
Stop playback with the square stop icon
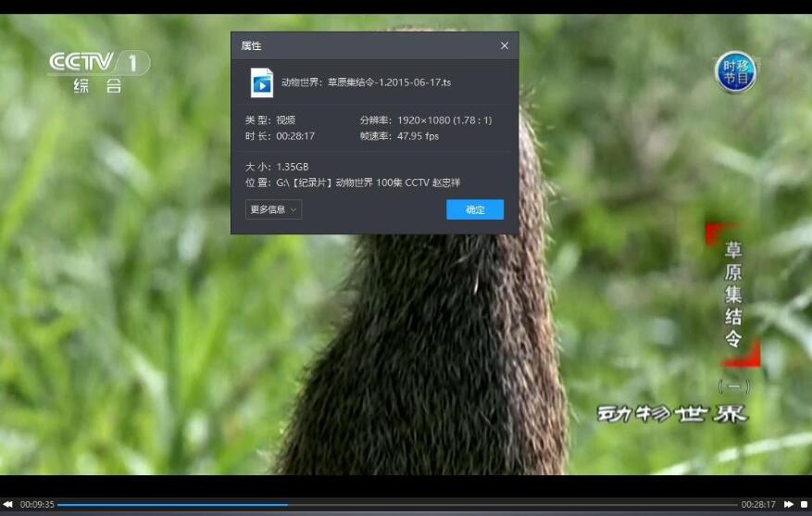[804, 504]
